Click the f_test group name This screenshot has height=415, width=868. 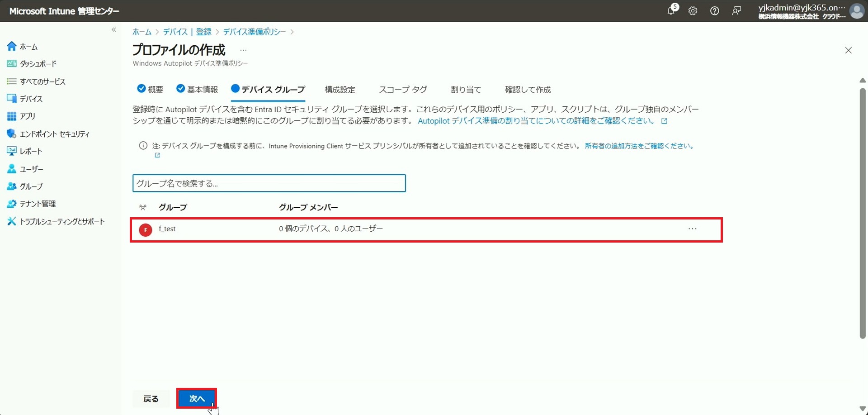pyautogui.click(x=167, y=229)
